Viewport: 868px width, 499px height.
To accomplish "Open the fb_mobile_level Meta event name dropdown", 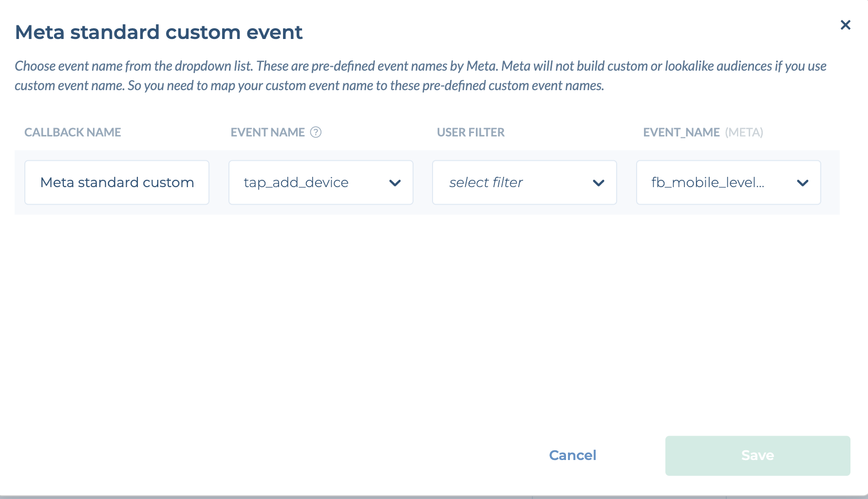I will [729, 182].
